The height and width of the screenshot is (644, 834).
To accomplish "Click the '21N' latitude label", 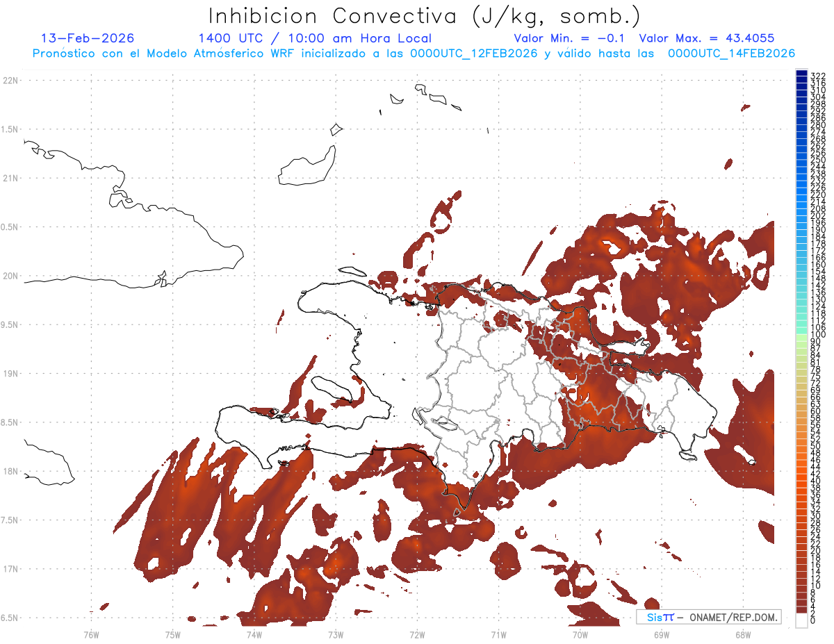I will [x=10, y=179].
